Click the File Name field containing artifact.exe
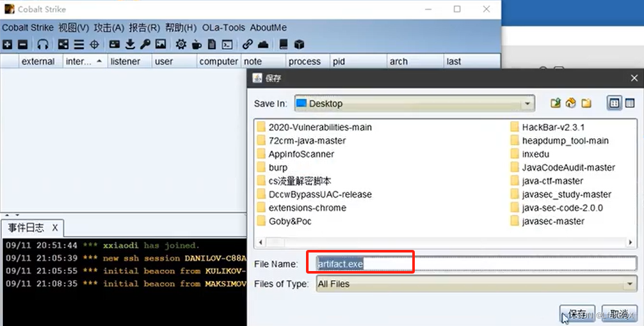644x326 pixels. coord(476,263)
